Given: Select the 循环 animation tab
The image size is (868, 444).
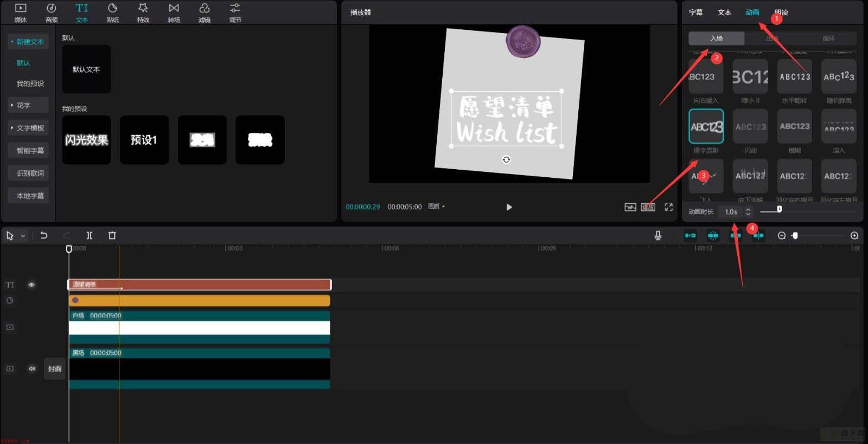Looking at the screenshot, I should click(x=828, y=38).
